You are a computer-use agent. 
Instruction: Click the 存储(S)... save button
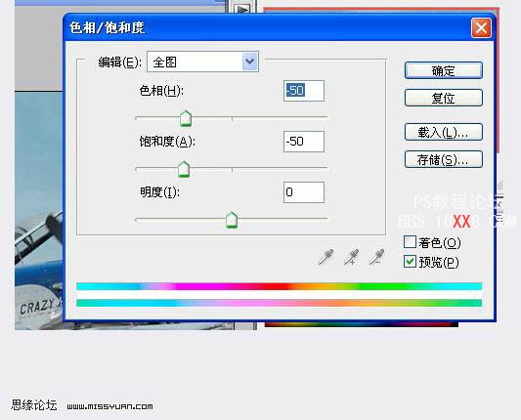(x=444, y=159)
